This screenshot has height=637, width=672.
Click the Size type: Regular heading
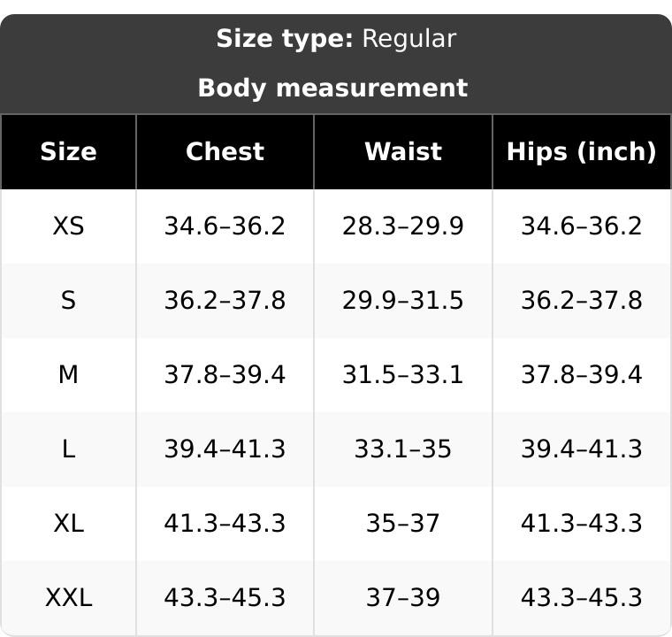point(336,39)
